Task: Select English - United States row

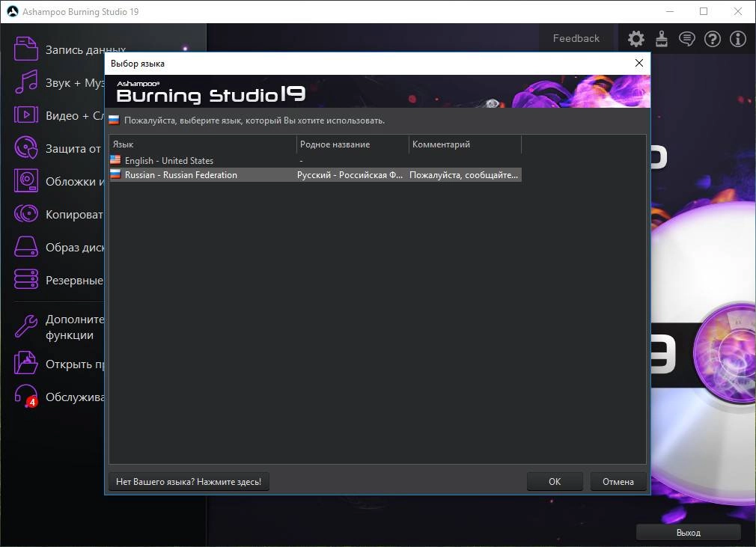Action: [315, 160]
